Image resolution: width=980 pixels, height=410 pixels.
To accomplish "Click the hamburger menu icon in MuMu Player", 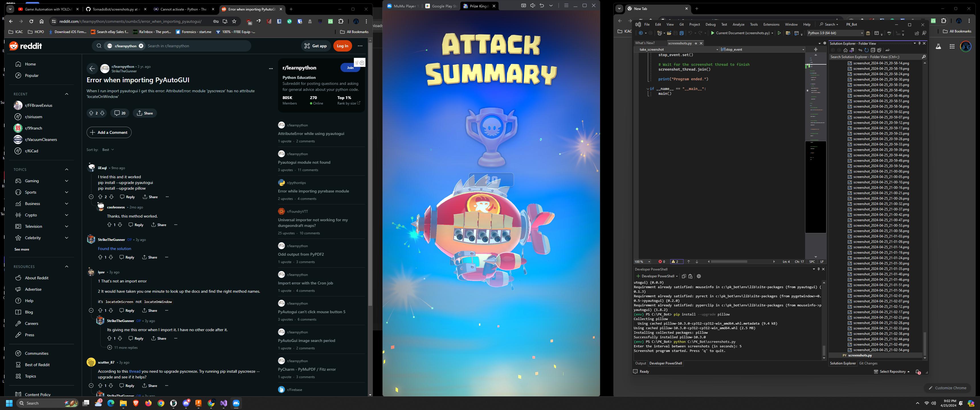I will tap(566, 5).
